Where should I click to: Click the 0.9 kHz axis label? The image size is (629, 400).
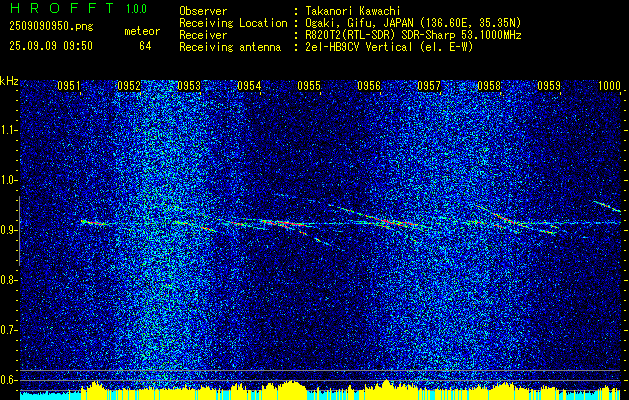(x=9, y=230)
